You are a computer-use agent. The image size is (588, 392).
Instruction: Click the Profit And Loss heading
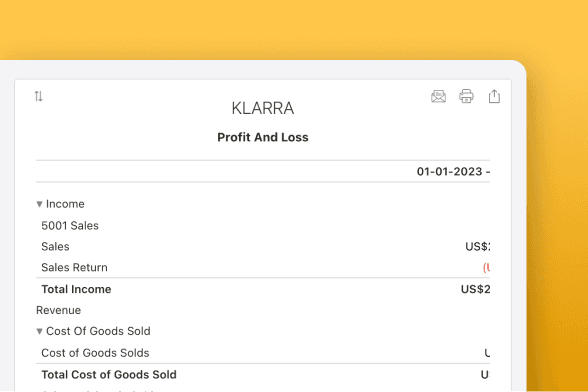tap(263, 137)
